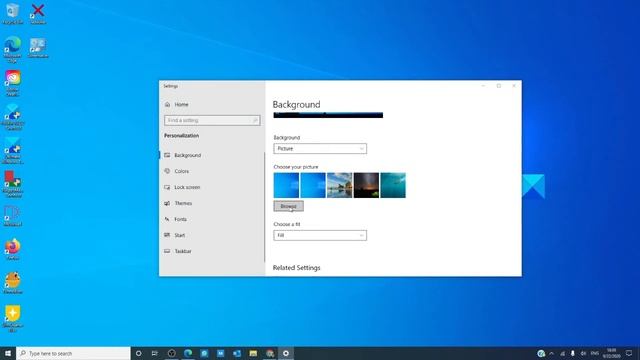Open the Action Center notifications icon
Viewport: 640px width, 360px height.
[x=629, y=353]
